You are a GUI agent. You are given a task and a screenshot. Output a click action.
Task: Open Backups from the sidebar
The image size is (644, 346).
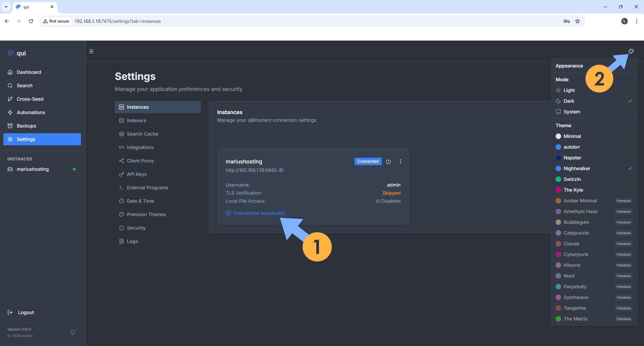tap(27, 126)
